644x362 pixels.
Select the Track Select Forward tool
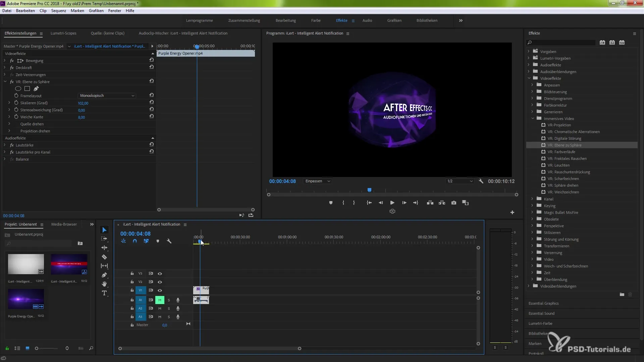tap(104, 239)
